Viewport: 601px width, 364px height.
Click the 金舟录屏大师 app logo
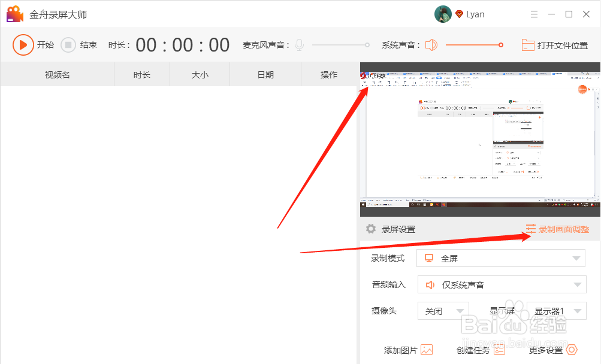15,13
